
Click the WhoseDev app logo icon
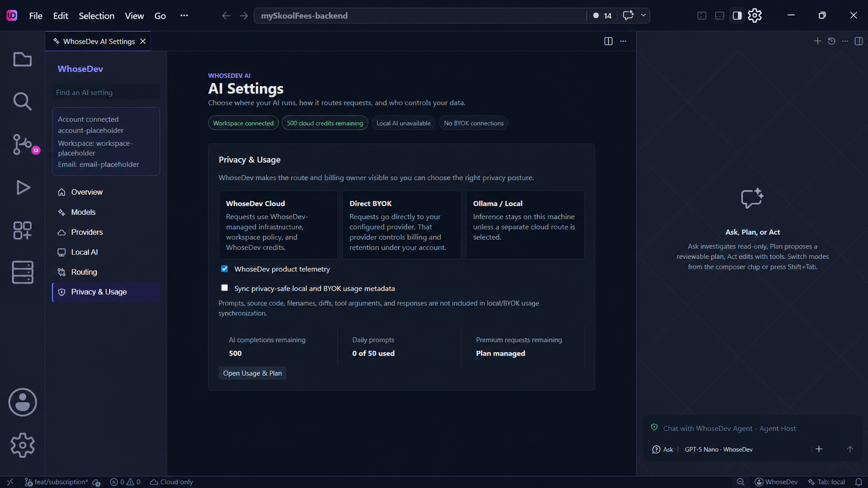pos(11,16)
